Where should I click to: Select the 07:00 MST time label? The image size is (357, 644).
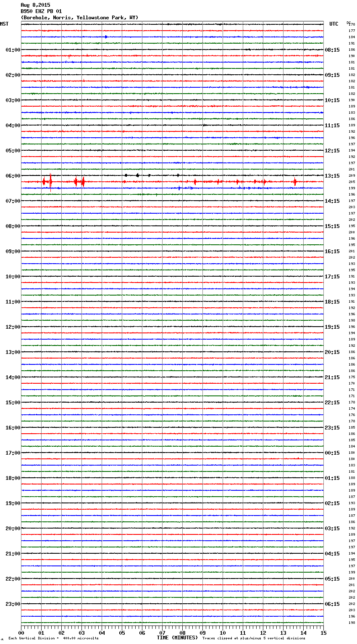(x=13, y=201)
